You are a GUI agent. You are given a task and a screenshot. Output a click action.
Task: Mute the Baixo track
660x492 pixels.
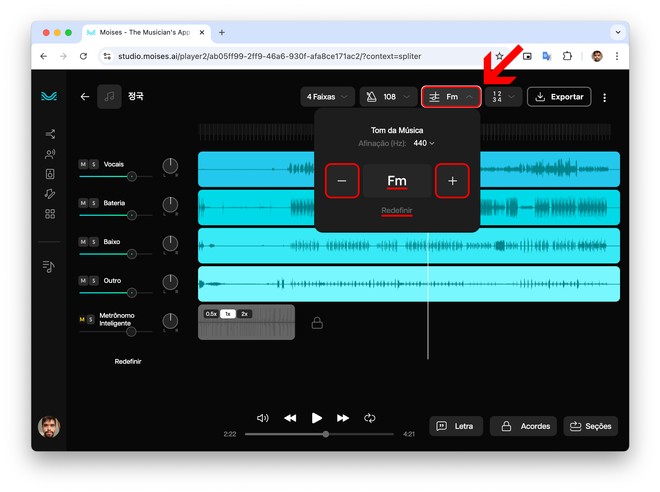[84, 242]
